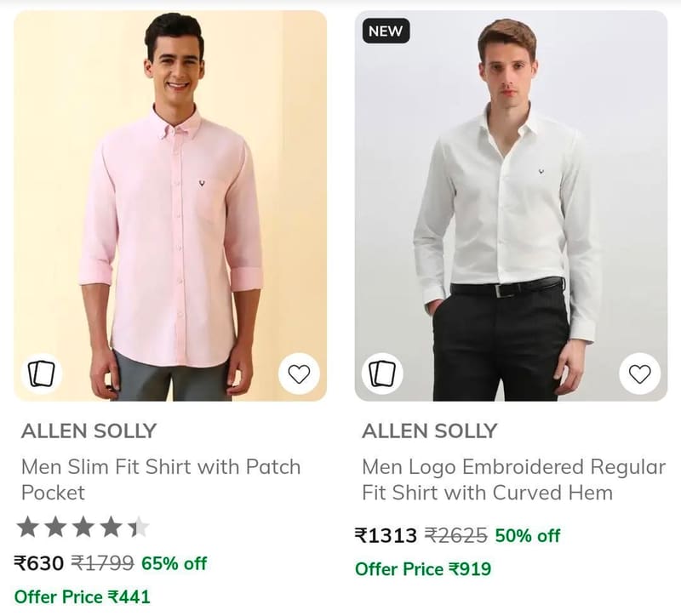Click the struck-through ₹1799 price
The width and height of the screenshot is (681, 616).
102,563
